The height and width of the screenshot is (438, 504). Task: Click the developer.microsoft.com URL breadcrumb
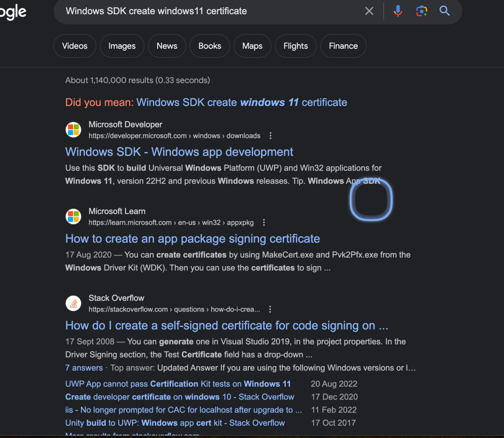[174, 135]
